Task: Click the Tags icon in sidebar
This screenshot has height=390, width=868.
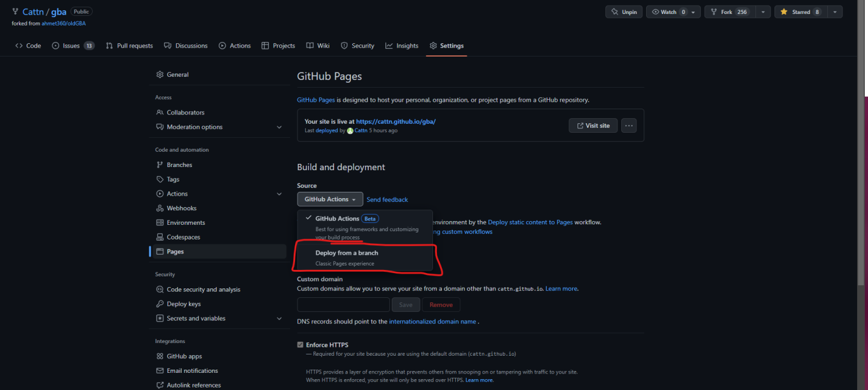Action: tap(160, 179)
